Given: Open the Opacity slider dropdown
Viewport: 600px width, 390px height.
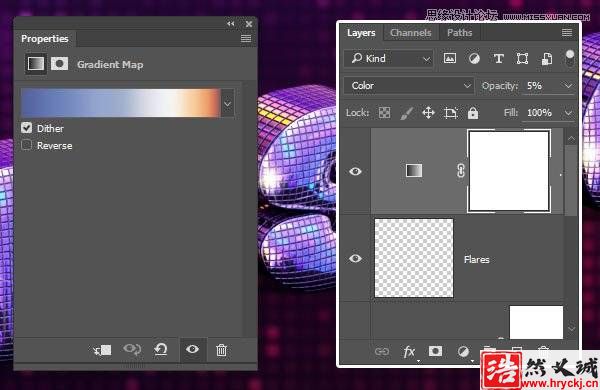Looking at the screenshot, I should click(x=568, y=86).
